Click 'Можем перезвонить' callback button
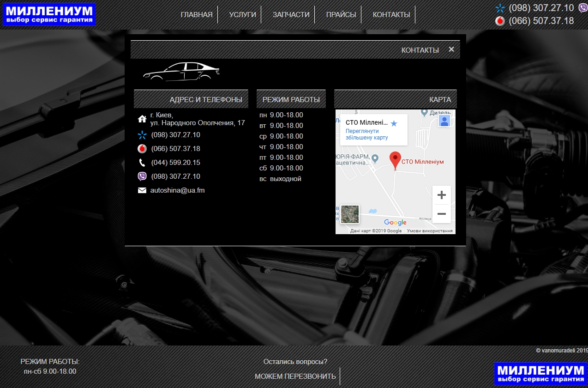 tap(295, 376)
